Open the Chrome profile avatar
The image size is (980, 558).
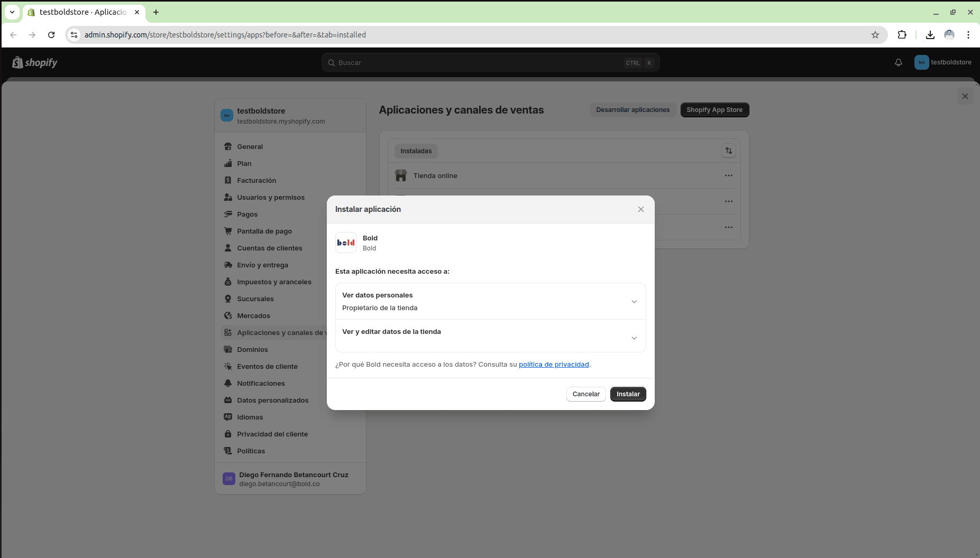(x=949, y=35)
